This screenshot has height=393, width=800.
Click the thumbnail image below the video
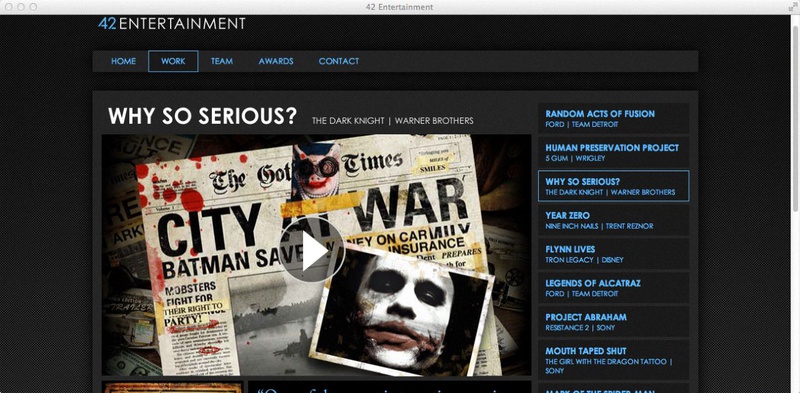172,387
